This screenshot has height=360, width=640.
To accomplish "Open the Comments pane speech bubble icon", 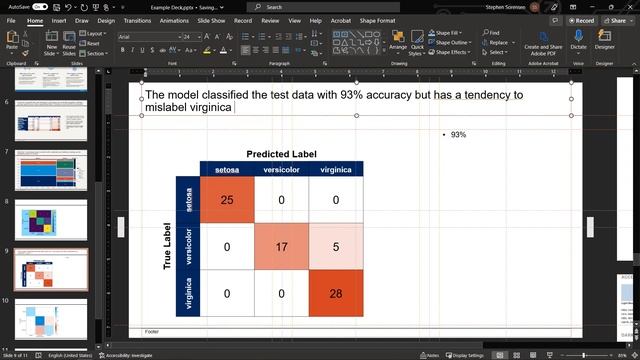I will pyautogui.click(x=555, y=20).
